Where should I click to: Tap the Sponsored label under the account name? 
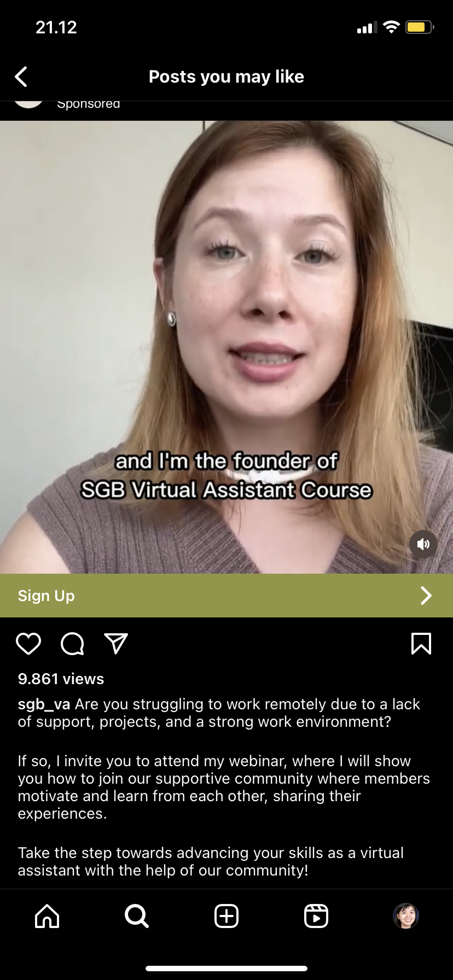click(x=89, y=104)
